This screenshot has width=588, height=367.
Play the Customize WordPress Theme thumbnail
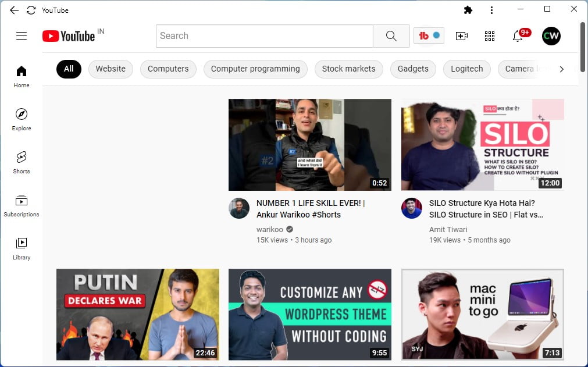point(310,315)
